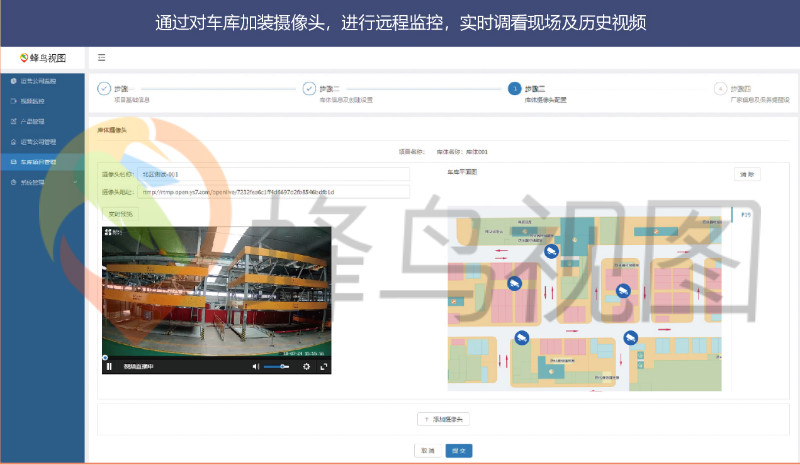The image size is (800, 465).
Task: Click the 清除 clear button above floor plan
Action: coord(747,174)
